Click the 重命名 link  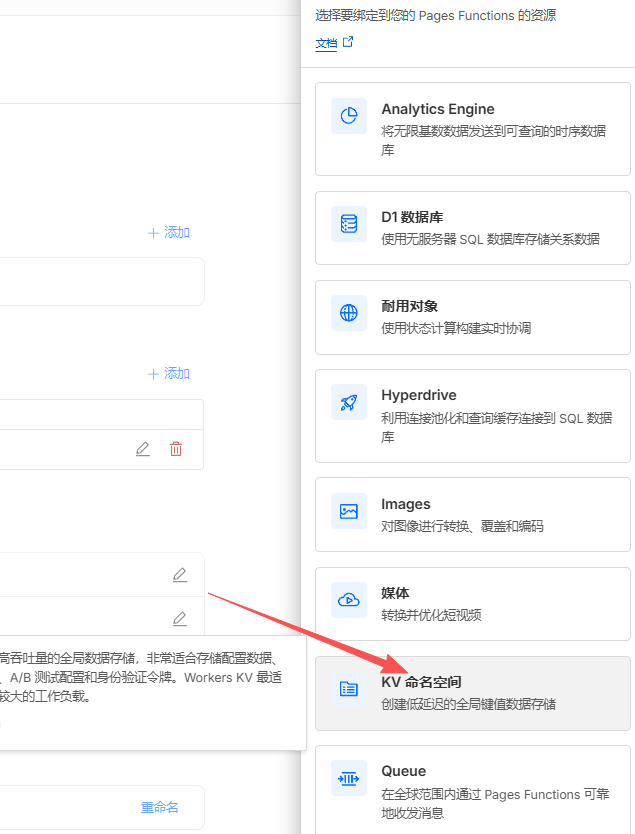click(x=160, y=807)
